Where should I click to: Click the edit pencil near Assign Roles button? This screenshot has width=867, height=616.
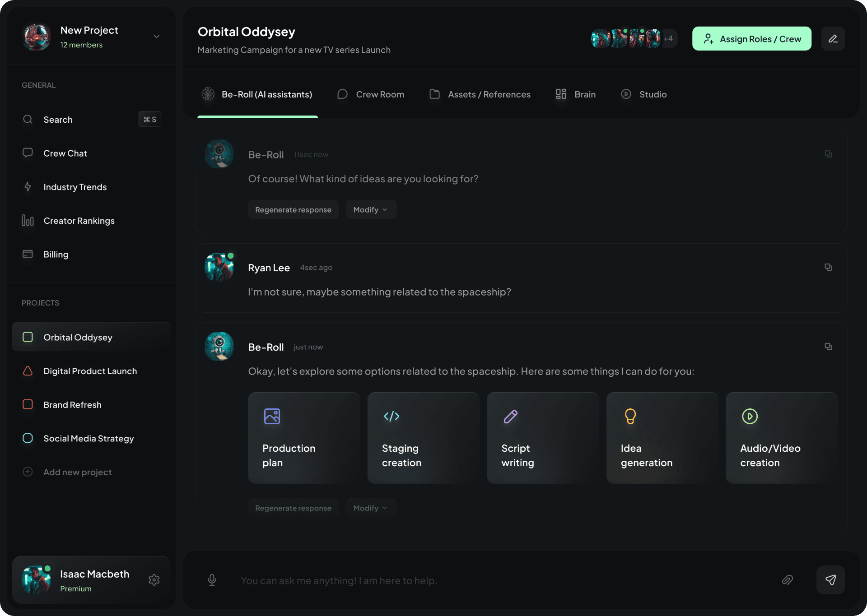coord(833,38)
